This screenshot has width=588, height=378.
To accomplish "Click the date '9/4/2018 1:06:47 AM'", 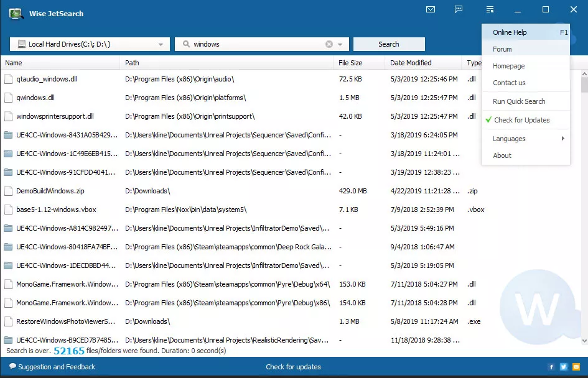I will [x=422, y=247].
